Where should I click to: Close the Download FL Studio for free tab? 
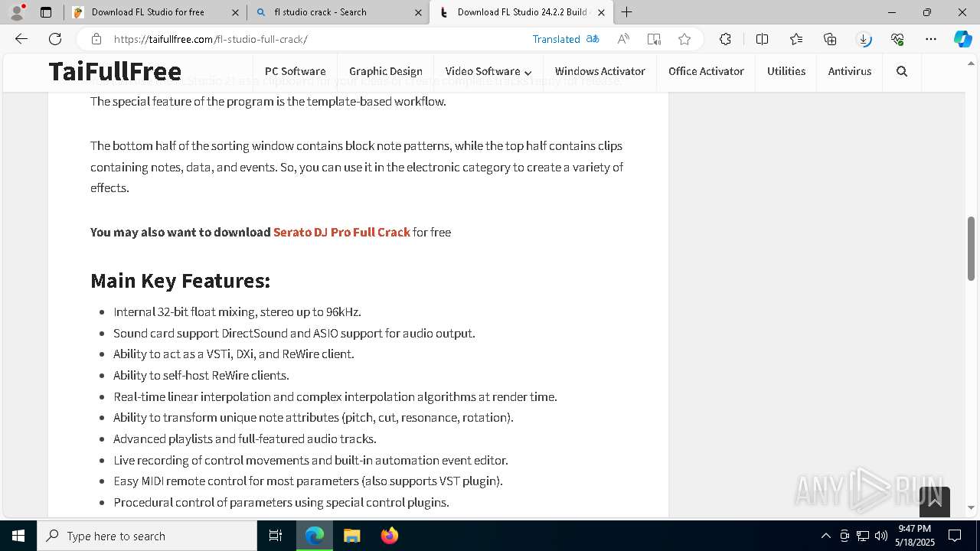[x=236, y=12]
